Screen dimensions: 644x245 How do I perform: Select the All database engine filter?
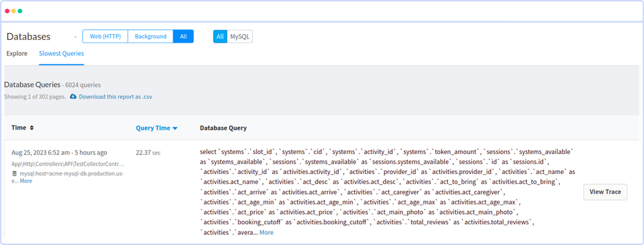[220, 36]
